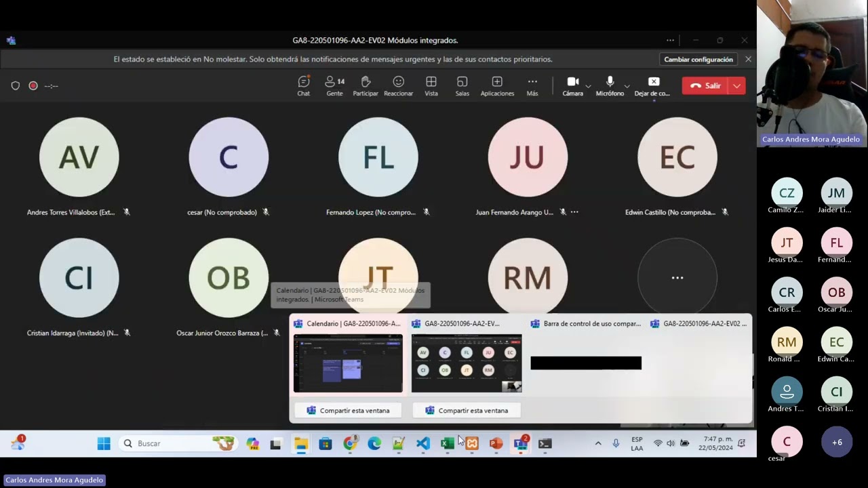Viewport: 868px width, 488px height.
Task: Click the Cambiar configuración button
Action: [698, 60]
